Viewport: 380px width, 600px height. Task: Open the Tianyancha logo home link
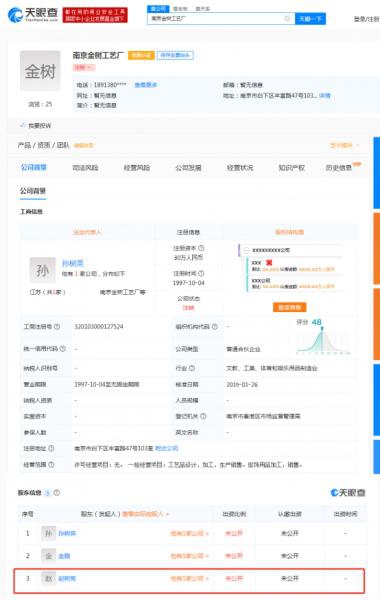[33, 15]
